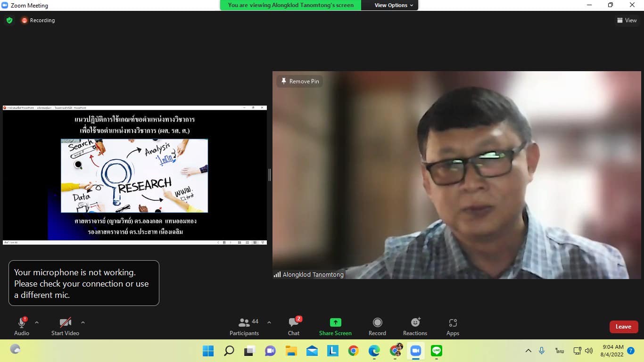Start recording with the Record button

click(377, 326)
